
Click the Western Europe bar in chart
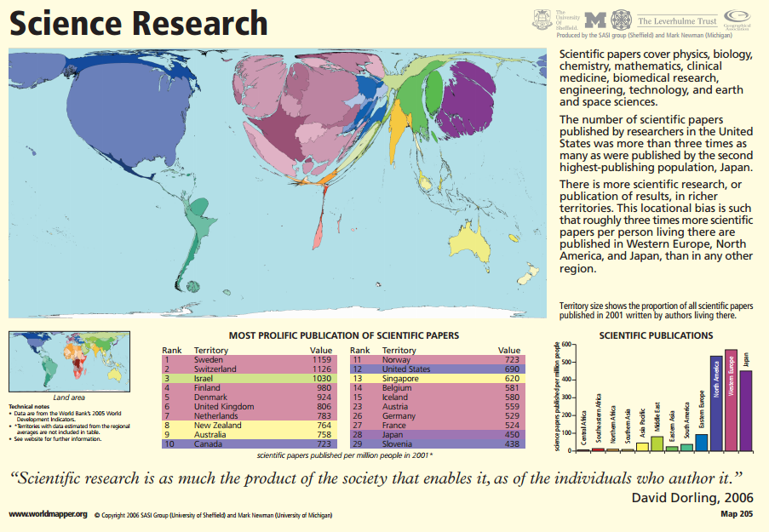[731, 400]
